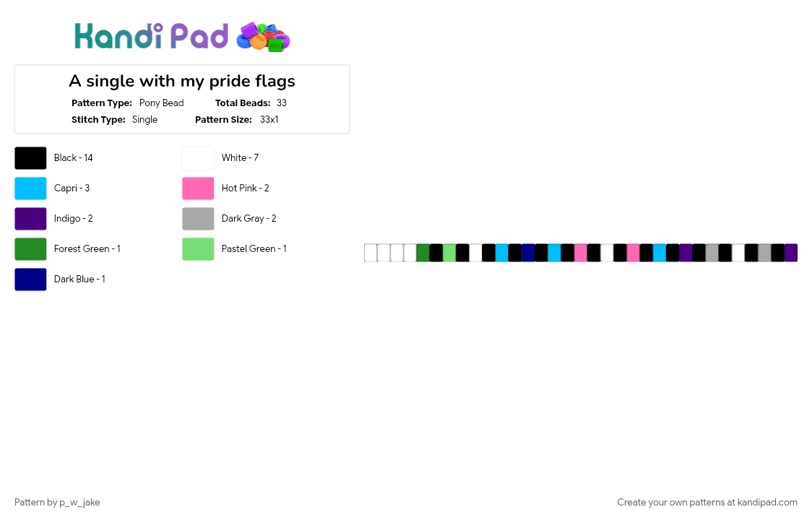Viewport: 812px width, 520px height.
Task: Click the colorful beads logo icon
Action: [x=263, y=38]
